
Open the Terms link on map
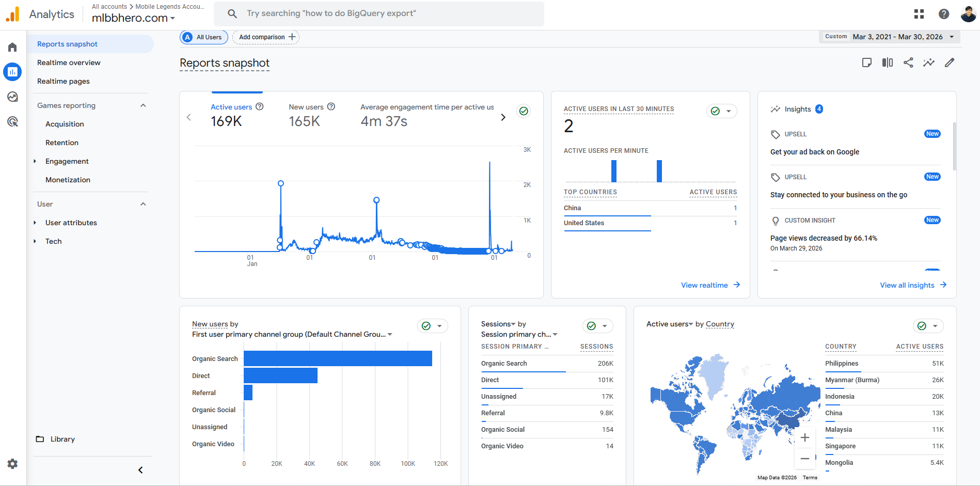pos(810,478)
